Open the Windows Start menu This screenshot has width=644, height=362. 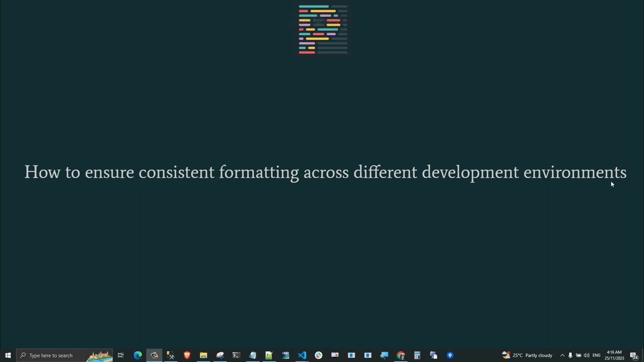[8, 355]
